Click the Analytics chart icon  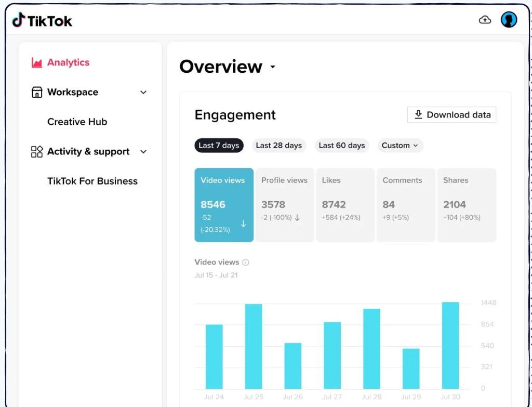pyautogui.click(x=37, y=62)
